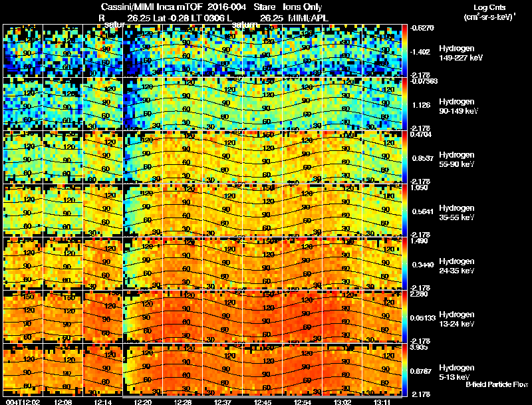The height and width of the screenshot is (405, 532).
Task: Click the '004T12:02' time axis label
Action: [23, 402]
